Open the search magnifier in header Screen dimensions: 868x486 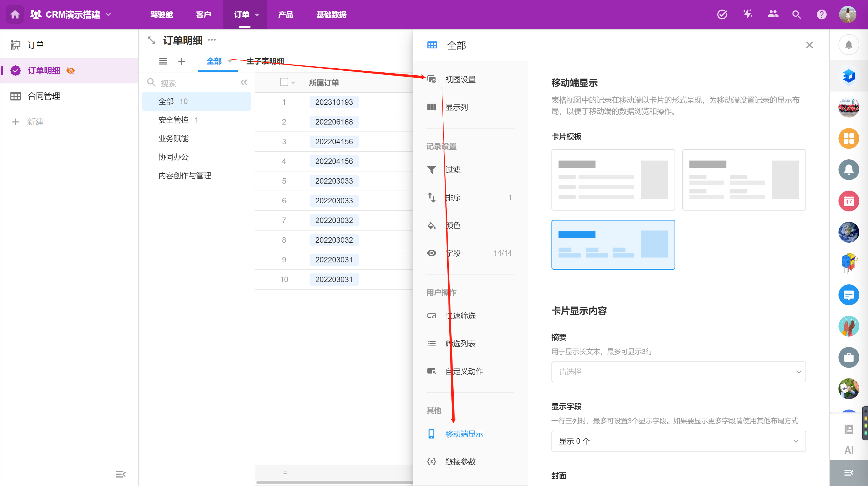point(796,14)
